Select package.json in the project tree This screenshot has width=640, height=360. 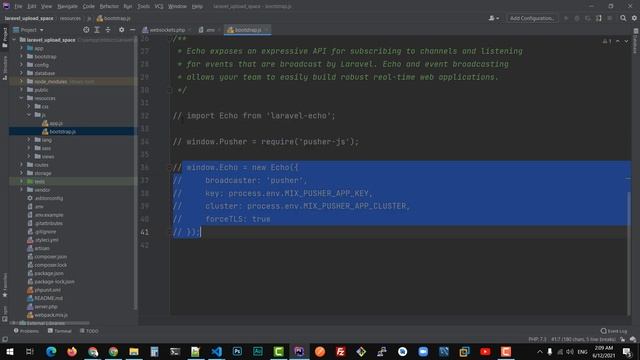pos(45,273)
